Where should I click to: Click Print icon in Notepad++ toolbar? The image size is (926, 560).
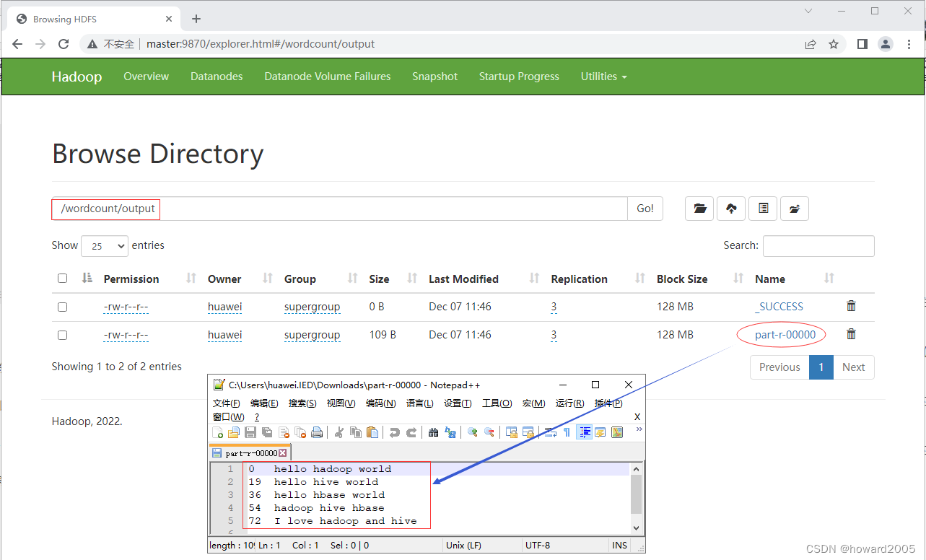point(317,432)
